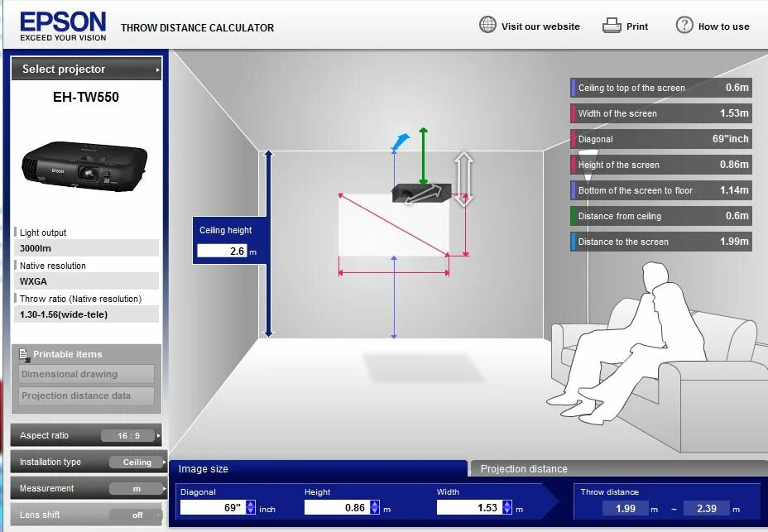The height and width of the screenshot is (532, 768).
Task: Click the Diagonal 69"inch row
Action: click(x=661, y=139)
